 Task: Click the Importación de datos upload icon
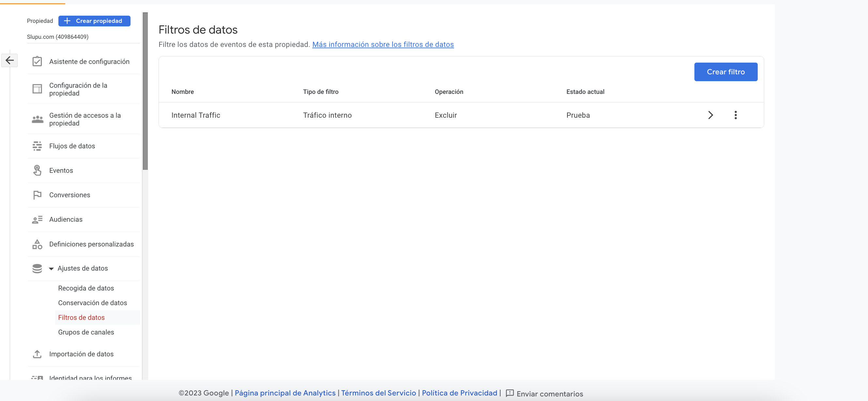tap(37, 354)
